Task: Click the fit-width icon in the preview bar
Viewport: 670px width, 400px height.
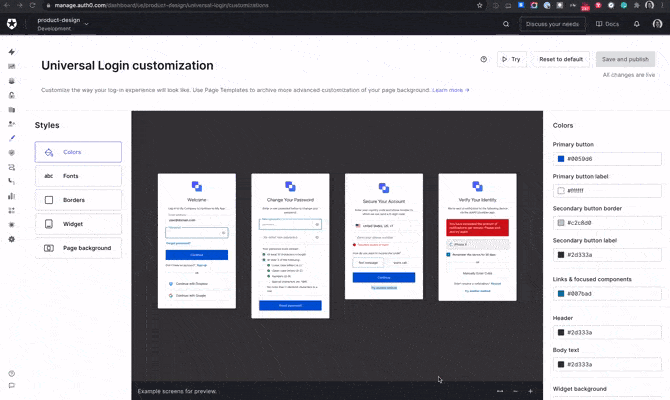Action: point(500,391)
